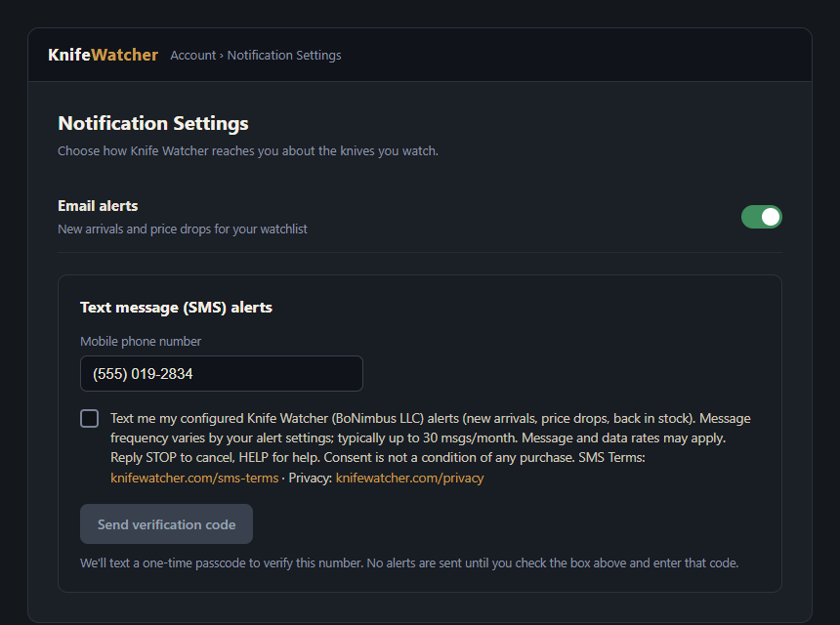Open the Account breadcrumb link

(192, 55)
